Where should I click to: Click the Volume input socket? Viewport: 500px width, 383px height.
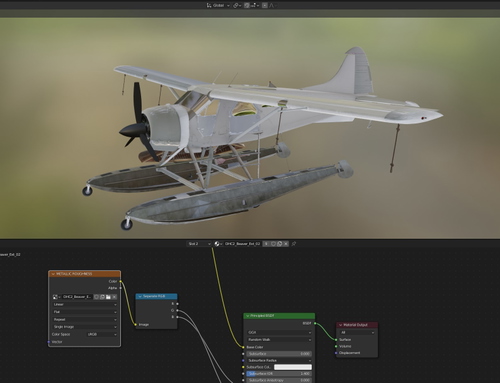click(336, 346)
